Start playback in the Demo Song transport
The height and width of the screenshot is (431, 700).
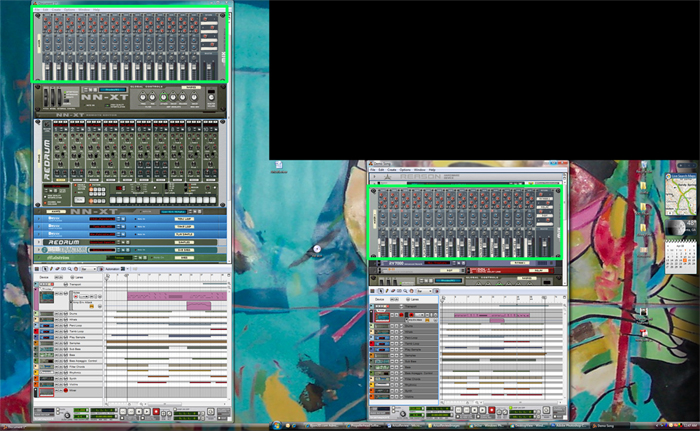click(x=483, y=410)
